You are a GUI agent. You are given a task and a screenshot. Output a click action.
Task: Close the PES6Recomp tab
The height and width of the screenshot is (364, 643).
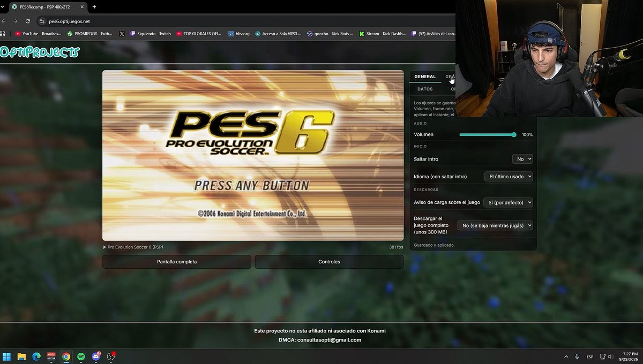(x=81, y=7)
